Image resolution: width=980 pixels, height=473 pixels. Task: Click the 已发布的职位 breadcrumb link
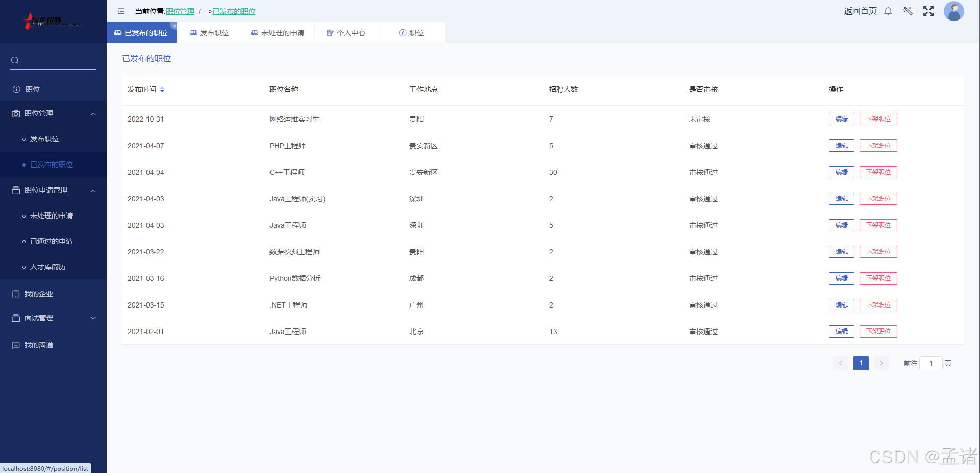tap(234, 11)
